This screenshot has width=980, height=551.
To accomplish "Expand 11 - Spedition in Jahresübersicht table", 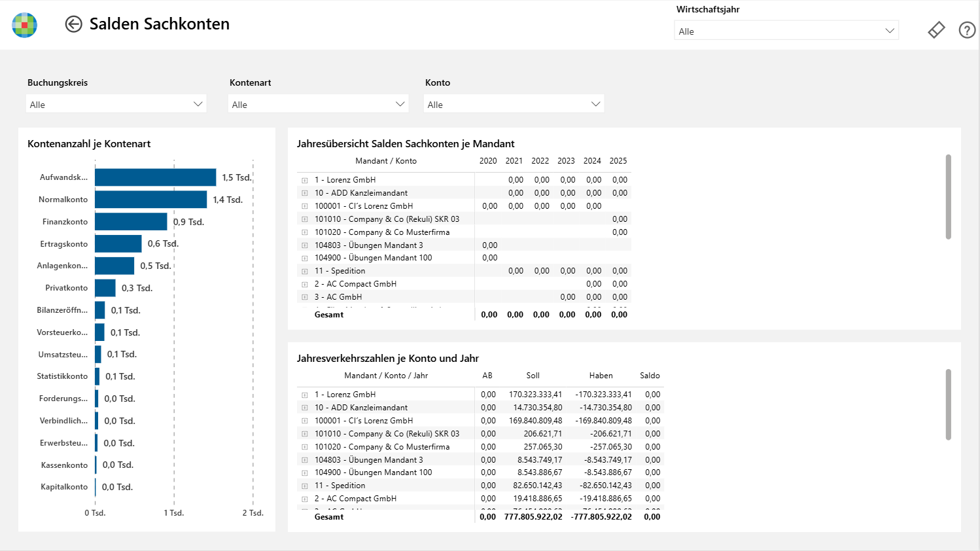I will [x=305, y=271].
